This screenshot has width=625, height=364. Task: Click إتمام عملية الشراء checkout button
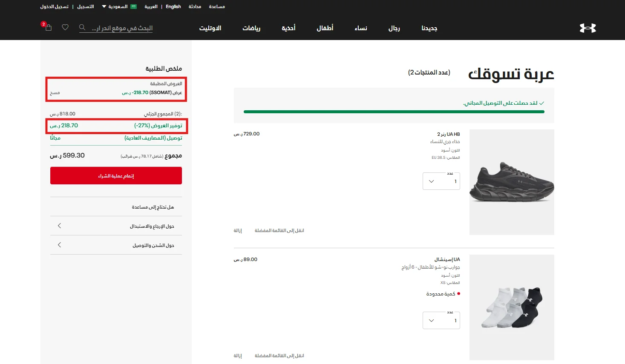coord(116,176)
